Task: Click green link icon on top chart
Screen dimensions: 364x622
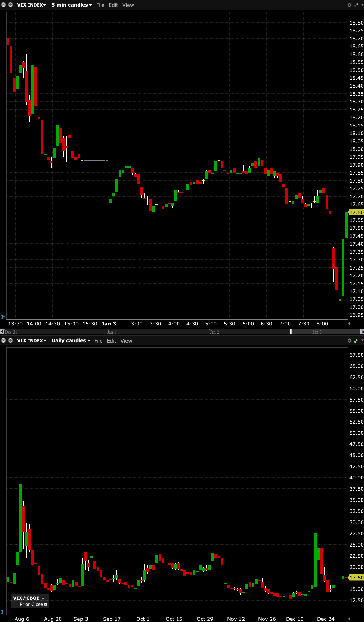Action: 356,5
